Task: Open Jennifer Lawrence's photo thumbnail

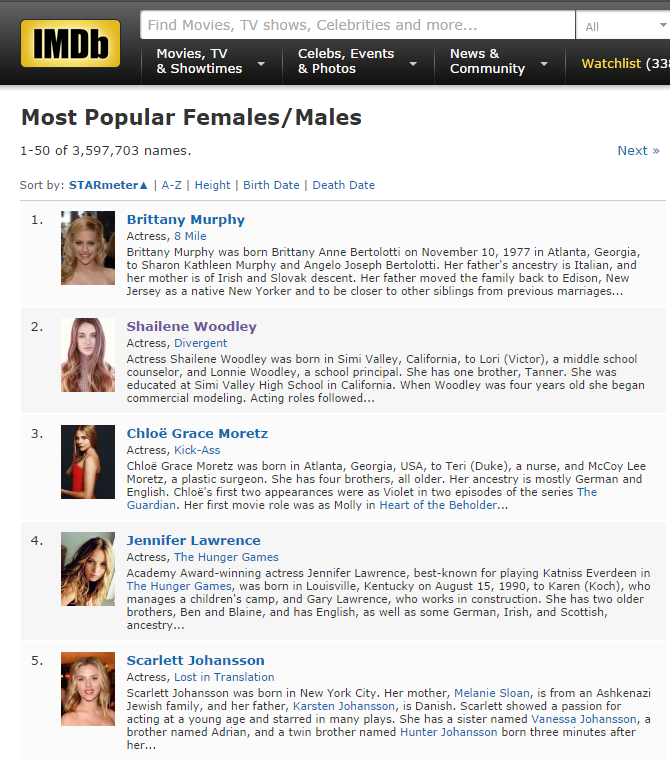Action: [x=88, y=569]
